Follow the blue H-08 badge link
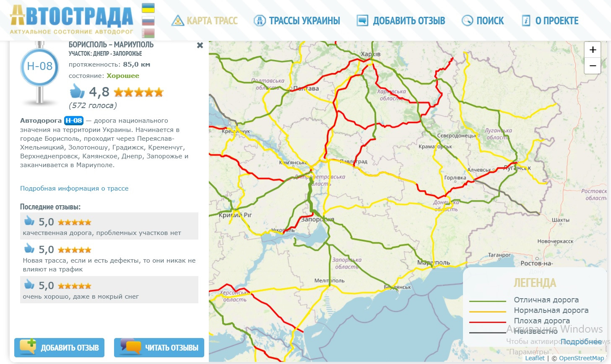This screenshot has width=611, height=364. point(74,121)
